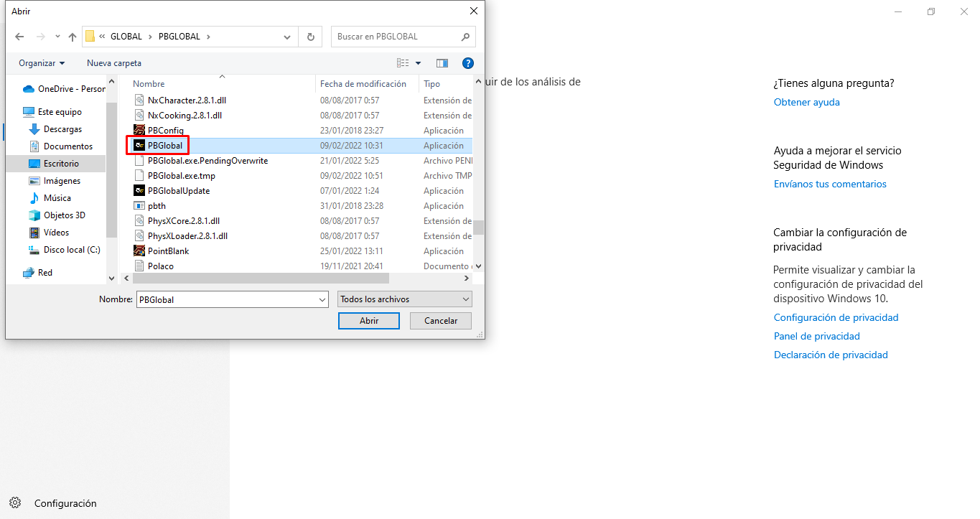980x519 pixels.
Task: Select NxCooking.2.8.1.dll file
Action: pos(185,116)
